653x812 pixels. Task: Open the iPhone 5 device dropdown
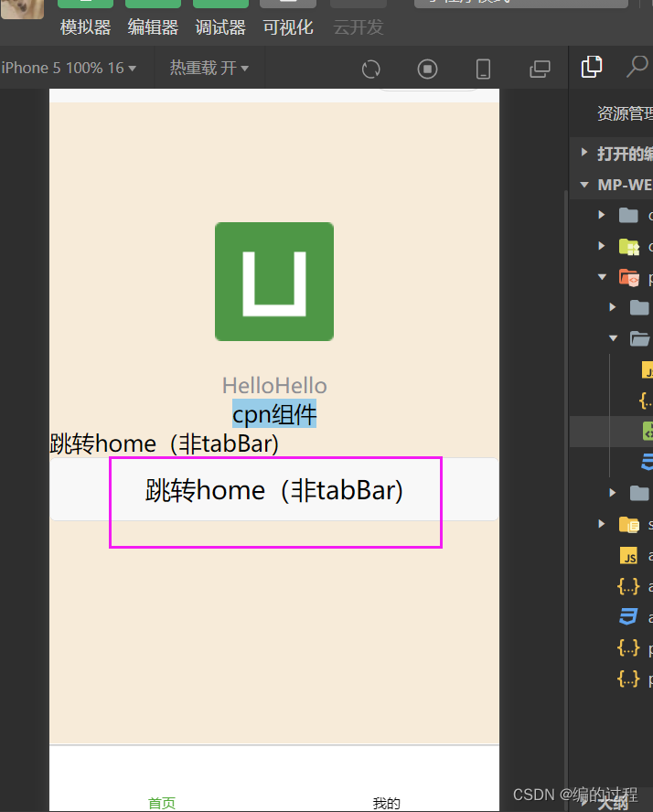(x=69, y=68)
